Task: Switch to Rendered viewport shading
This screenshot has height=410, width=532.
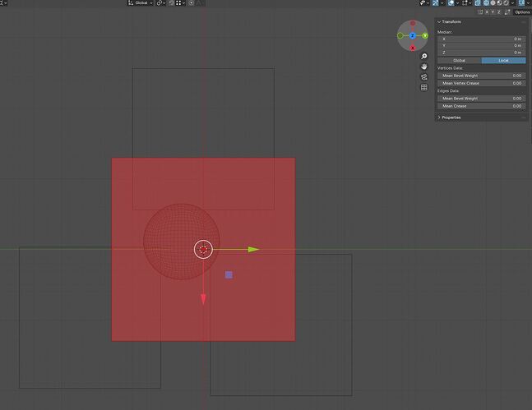Action: (506, 3)
